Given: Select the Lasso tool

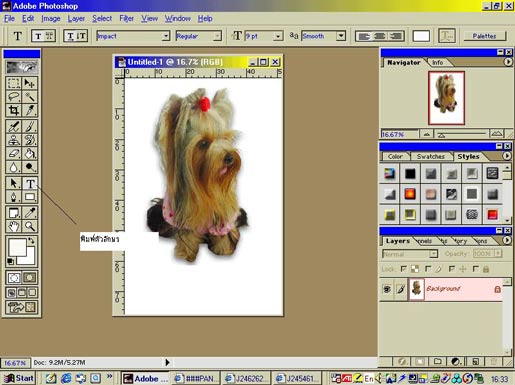Looking at the screenshot, I should point(14,97).
